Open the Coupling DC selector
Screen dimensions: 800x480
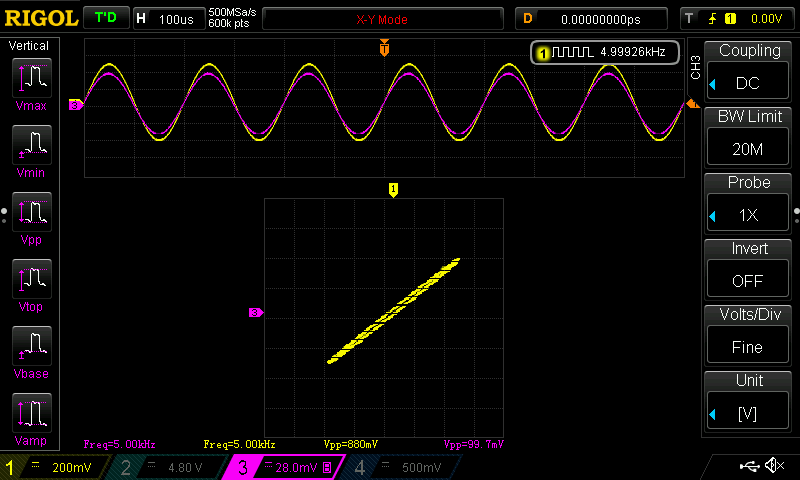(748, 82)
